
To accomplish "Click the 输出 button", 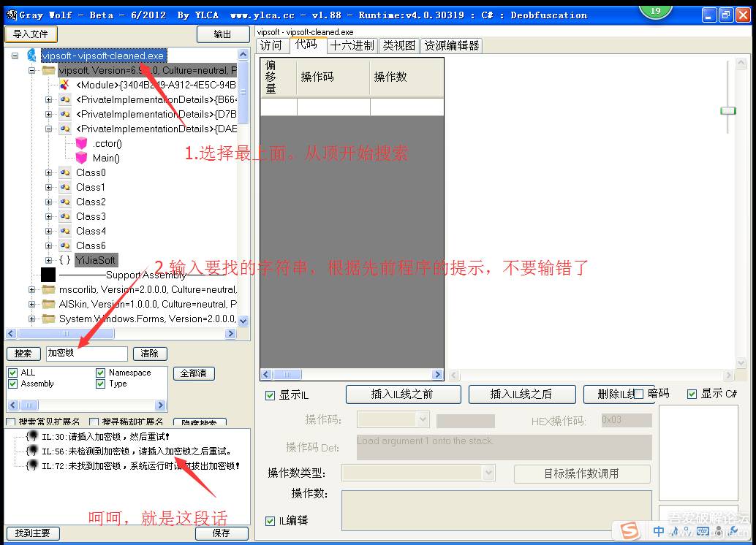I will (223, 34).
